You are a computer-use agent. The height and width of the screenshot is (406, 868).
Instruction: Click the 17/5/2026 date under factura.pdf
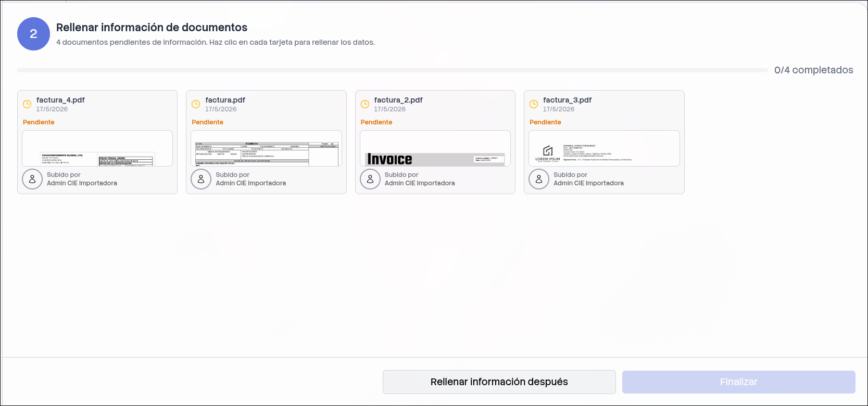click(x=221, y=109)
